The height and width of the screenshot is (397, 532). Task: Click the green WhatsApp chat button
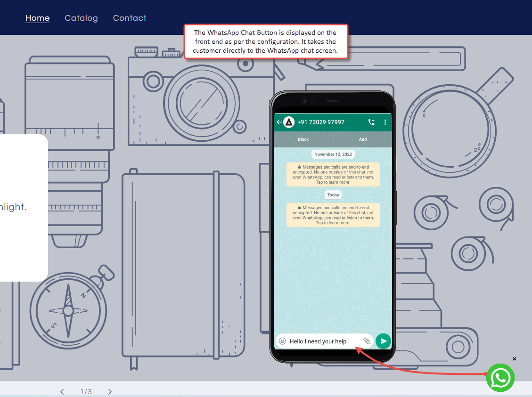point(500,378)
